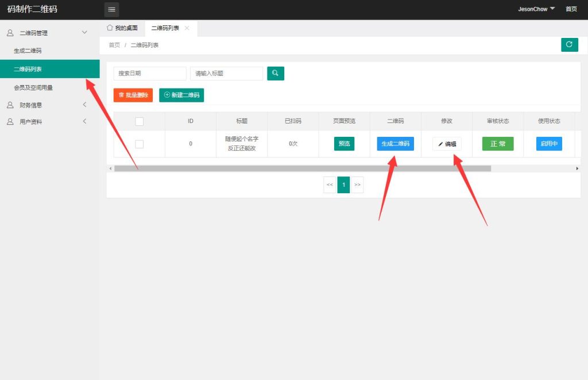588x380 pixels.
Task: Click the 新建二维码 plus button
Action: [181, 95]
